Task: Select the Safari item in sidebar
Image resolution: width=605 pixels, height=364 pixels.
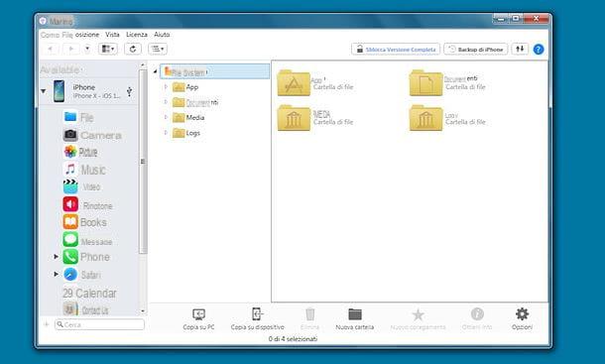Action: tap(82, 275)
